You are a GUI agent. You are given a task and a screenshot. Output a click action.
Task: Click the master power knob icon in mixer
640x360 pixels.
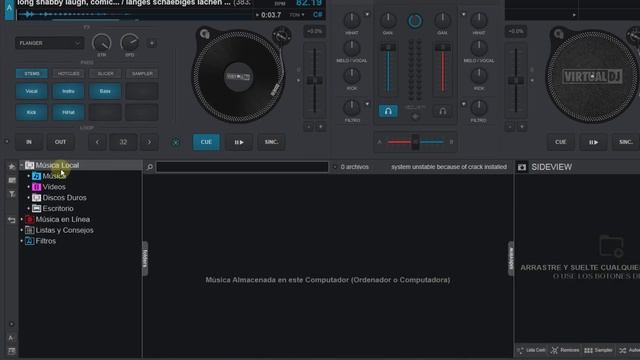(415, 21)
